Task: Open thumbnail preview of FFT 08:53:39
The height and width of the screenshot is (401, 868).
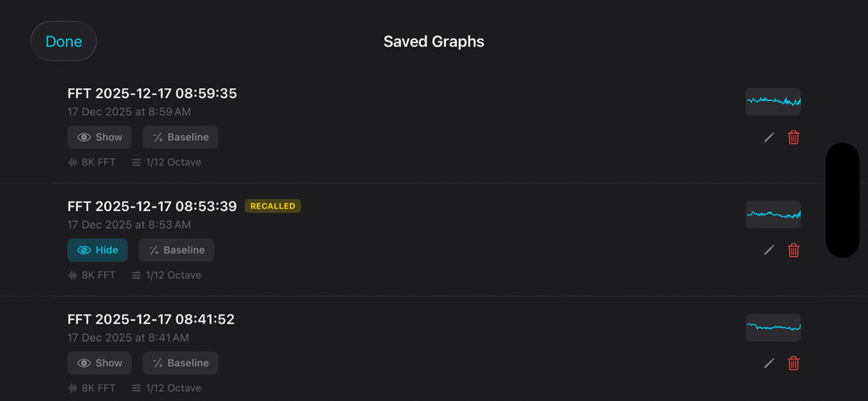Action: 773,214
